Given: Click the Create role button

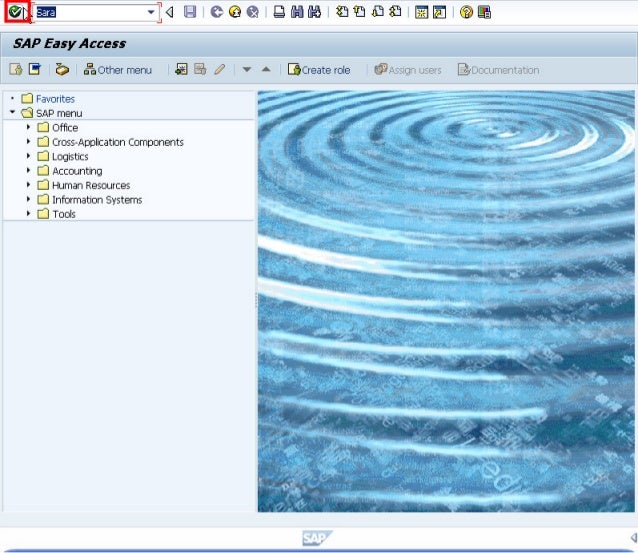Looking at the screenshot, I should [x=319, y=70].
